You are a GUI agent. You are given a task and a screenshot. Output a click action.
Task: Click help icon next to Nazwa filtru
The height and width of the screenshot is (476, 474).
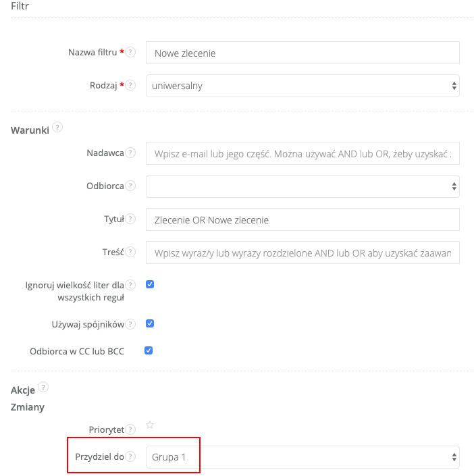click(x=131, y=52)
